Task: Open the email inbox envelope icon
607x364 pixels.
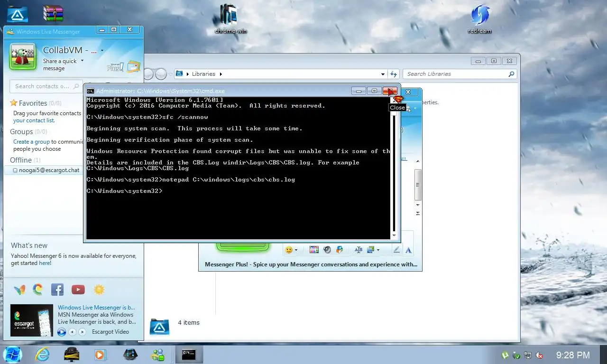Action: (x=133, y=67)
